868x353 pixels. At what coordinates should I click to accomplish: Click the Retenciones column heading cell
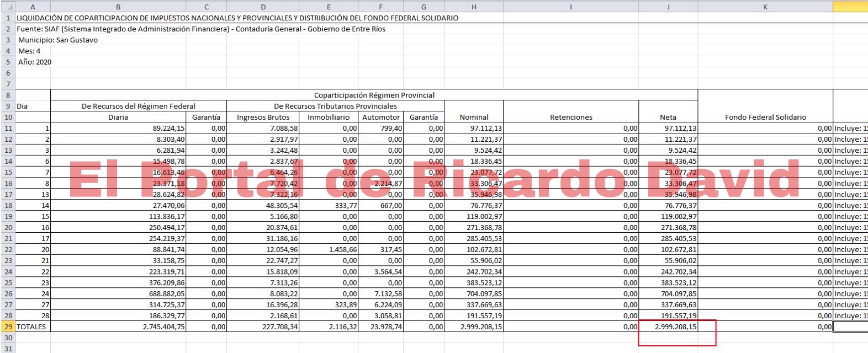point(570,117)
